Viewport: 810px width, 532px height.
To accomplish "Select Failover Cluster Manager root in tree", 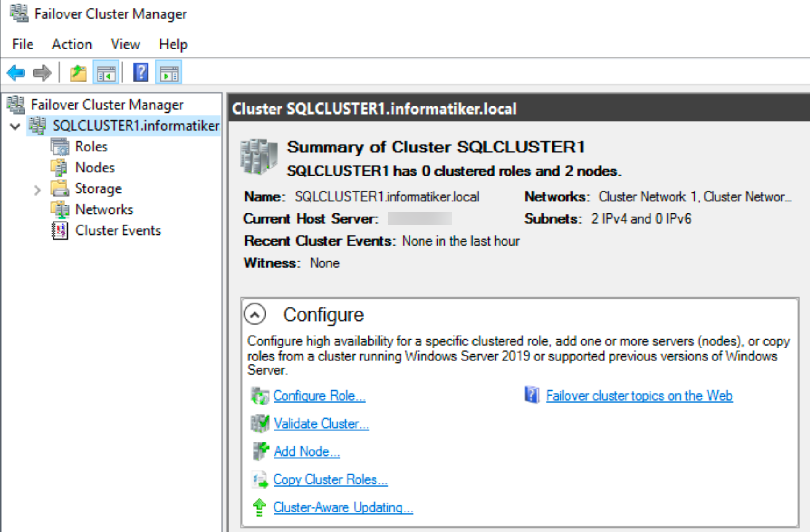I will coord(107,105).
